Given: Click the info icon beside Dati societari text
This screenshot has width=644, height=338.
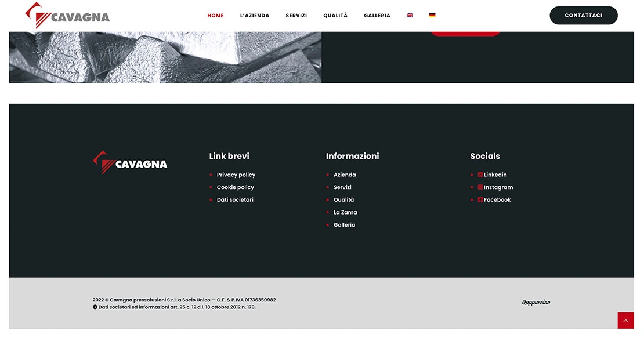Looking at the screenshot, I should point(95,307).
